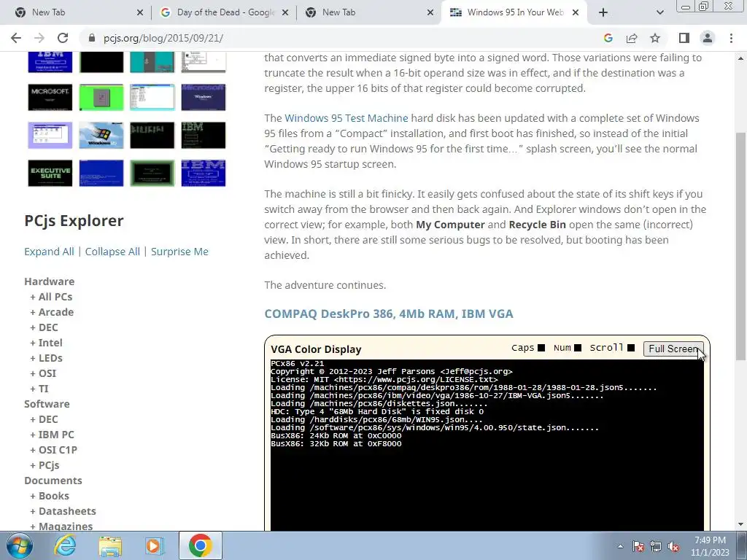This screenshot has width=747, height=560.
Task: Switch to Day of the Dead Google tab
Action: coord(223,12)
